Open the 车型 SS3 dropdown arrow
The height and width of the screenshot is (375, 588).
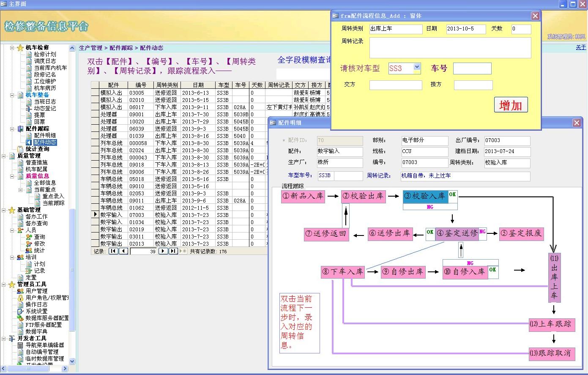pos(417,67)
